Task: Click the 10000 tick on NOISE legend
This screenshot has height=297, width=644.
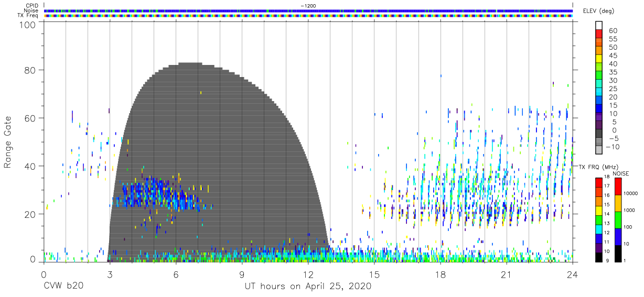Action: point(631,193)
